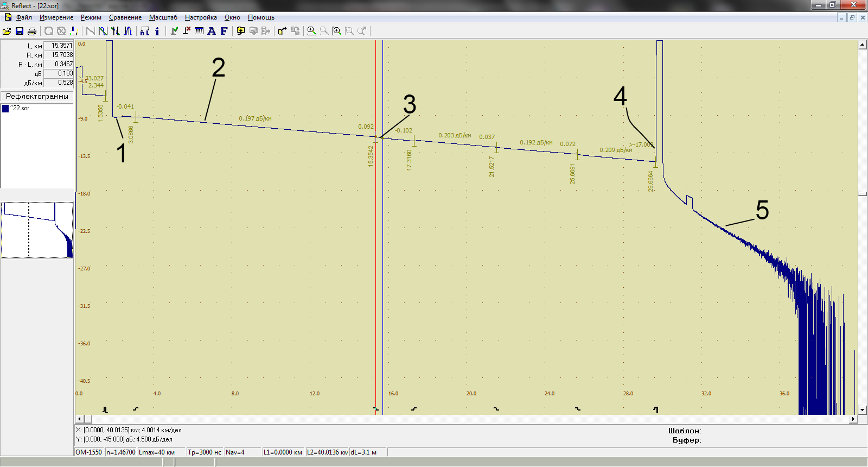Open the Окно menu
Viewport: 868px width, 467px height.
[x=232, y=17]
